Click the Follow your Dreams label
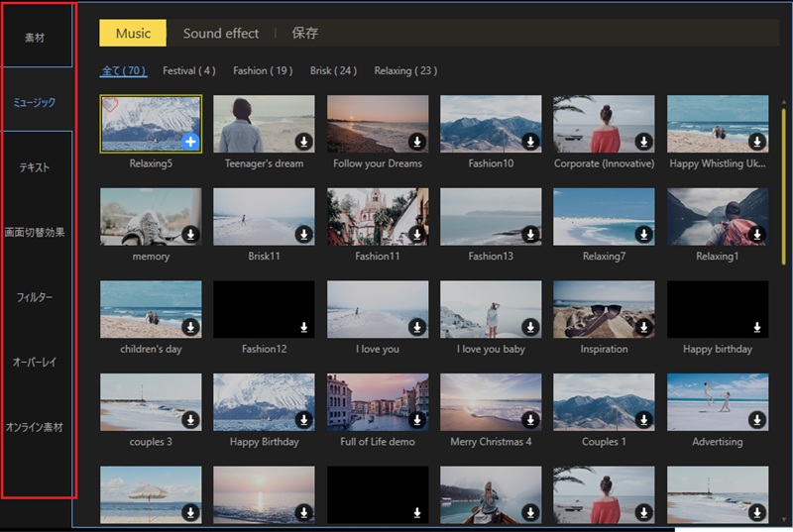 (x=378, y=163)
